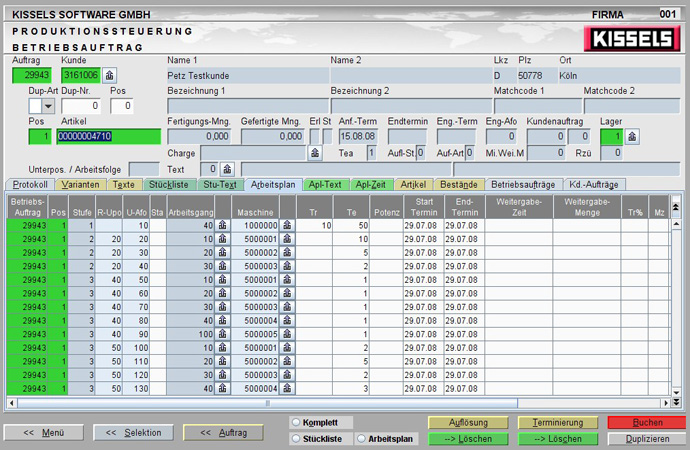690x450 pixels.
Task: Open Arbeitsgang lookup icon in U-Afo 40 row
Action: 223,267
